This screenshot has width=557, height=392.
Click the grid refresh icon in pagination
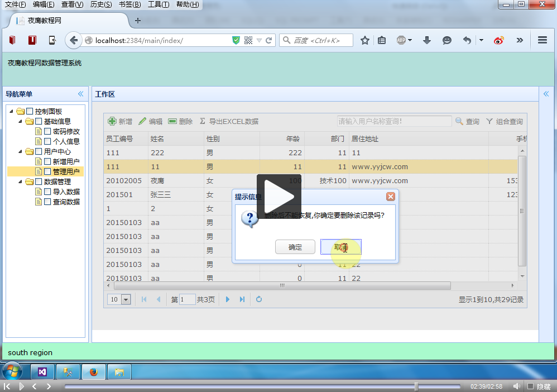pyautogui.click(x=259, y=299)
